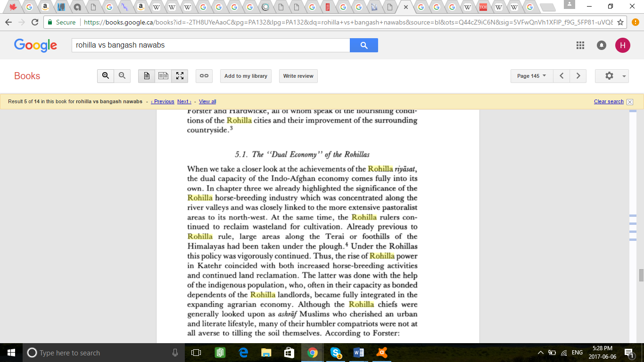Screen dimensions: 644x362
Task: Open File Explorer from taskbar
Action: 266,353
